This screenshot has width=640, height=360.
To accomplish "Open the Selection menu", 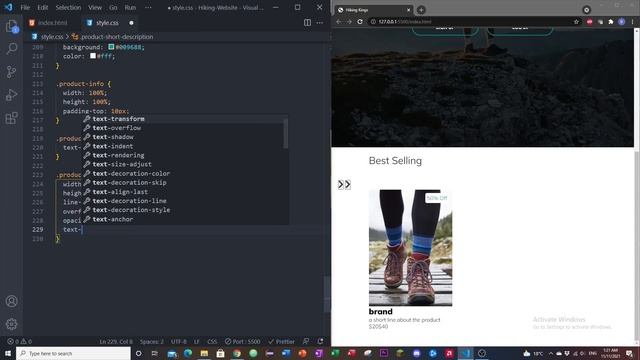I will pos(68,7).
